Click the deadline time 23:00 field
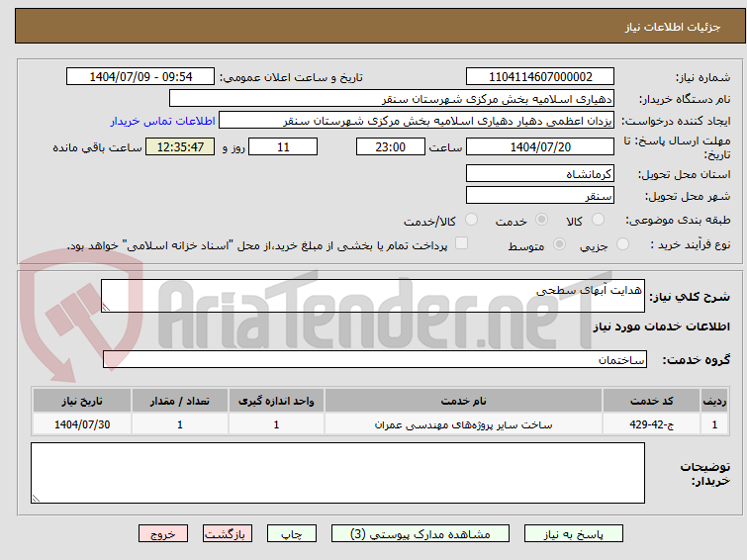The width and height of the screenshot is (747, 560). point(391,146)
